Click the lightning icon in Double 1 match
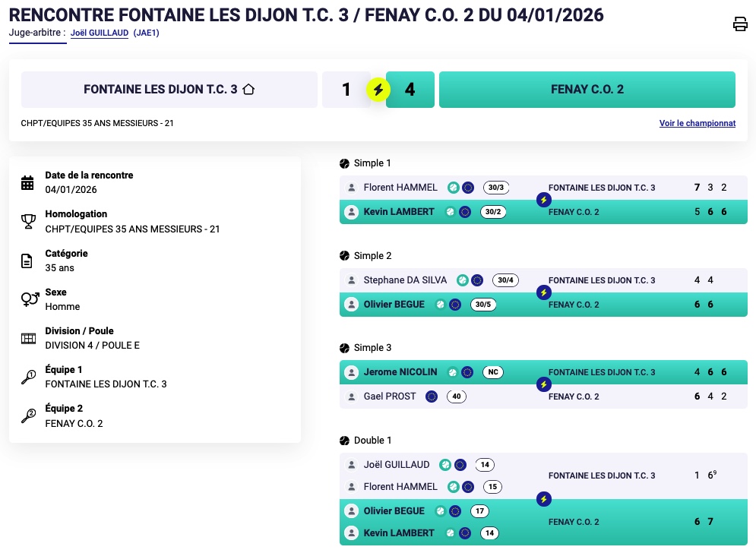Screen dimensions: 756x553 pyautogui.click(x=543, y=499)
